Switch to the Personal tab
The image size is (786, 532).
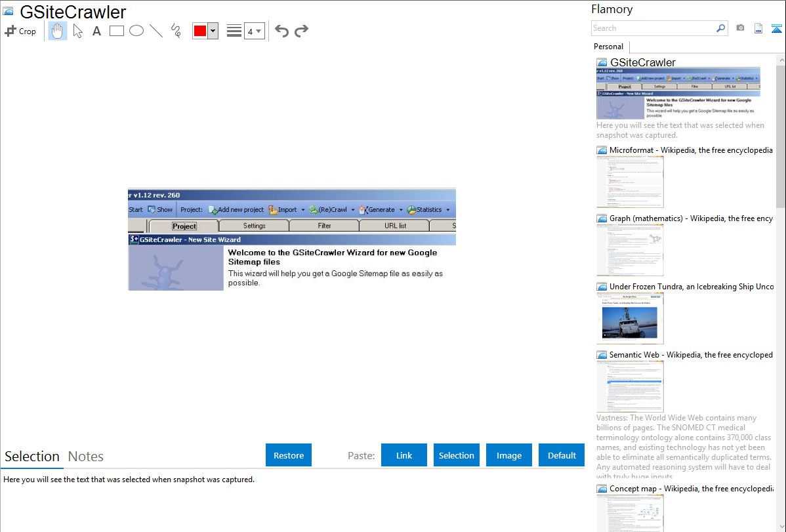609,47
